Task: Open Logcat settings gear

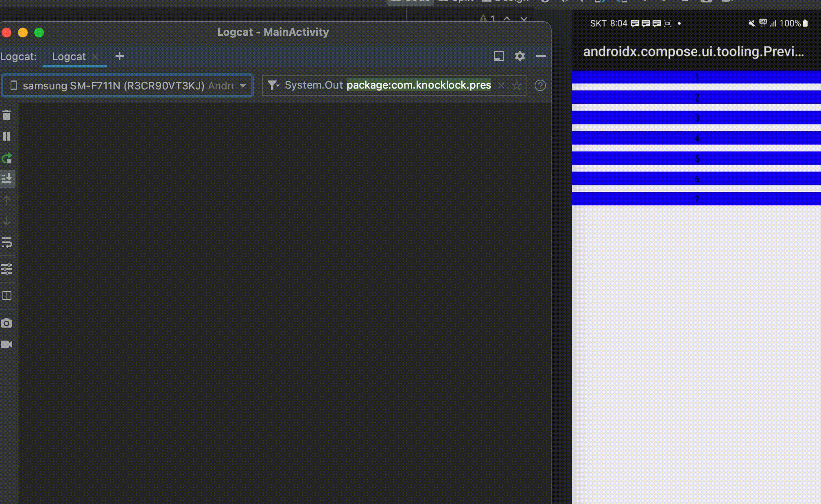Action: coord(520,56)
